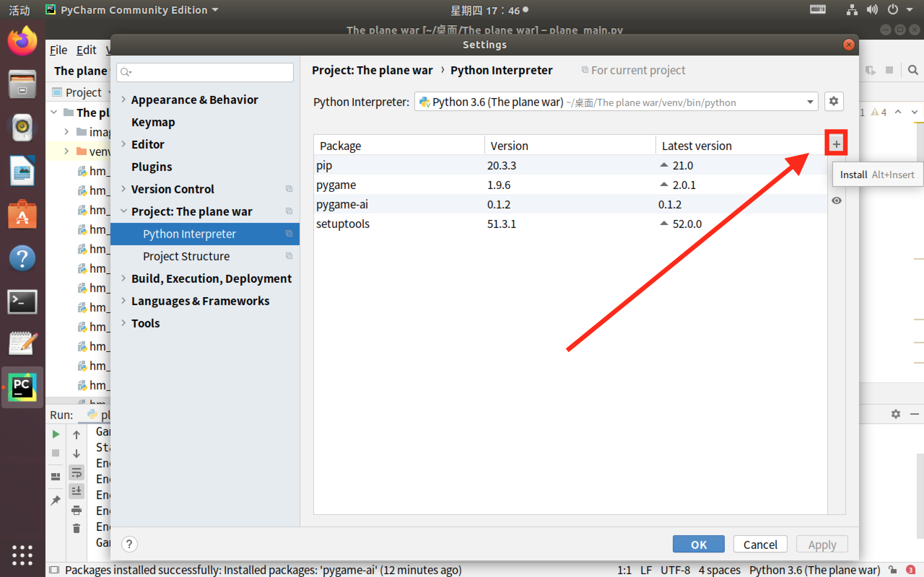
Task: Open the interpreter gear settings
Action: 833,101
